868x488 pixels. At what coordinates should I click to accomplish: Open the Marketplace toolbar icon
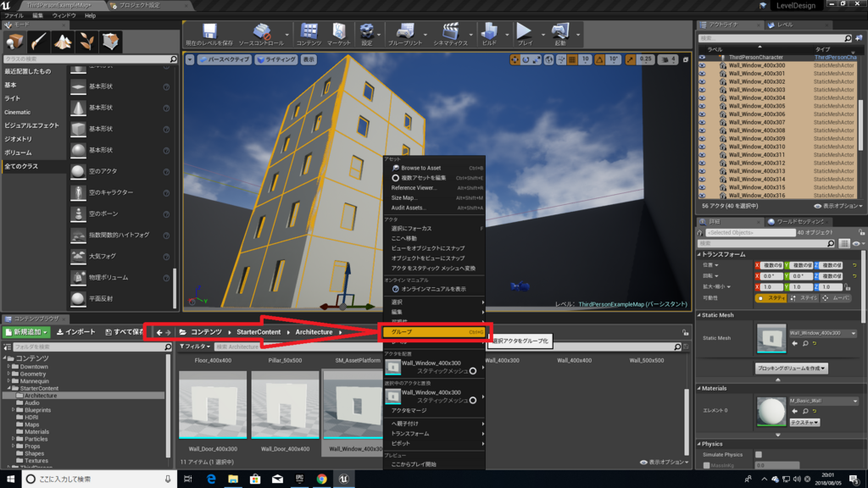point(339,34)
